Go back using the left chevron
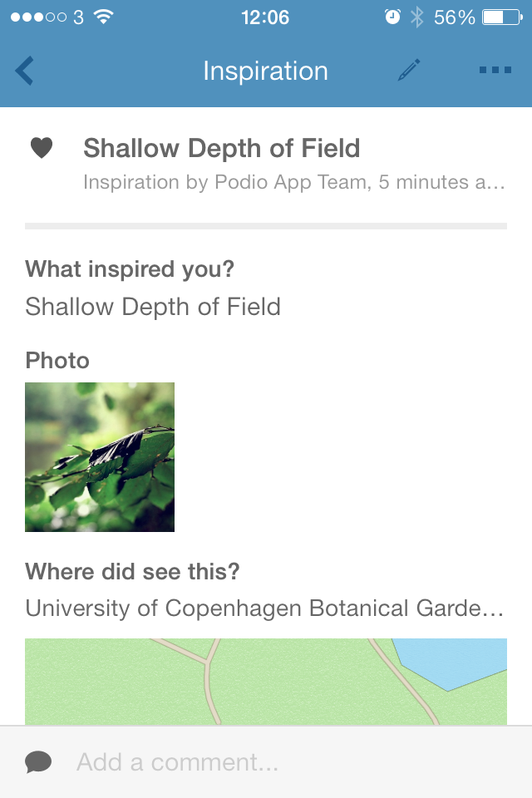Screen dimensions: 532x798 coord(25,71)
